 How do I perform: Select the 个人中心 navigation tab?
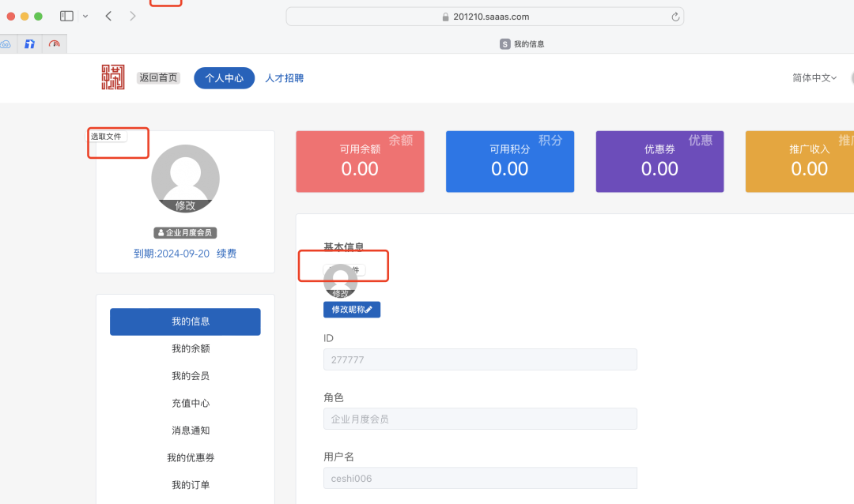pos(224,78)
